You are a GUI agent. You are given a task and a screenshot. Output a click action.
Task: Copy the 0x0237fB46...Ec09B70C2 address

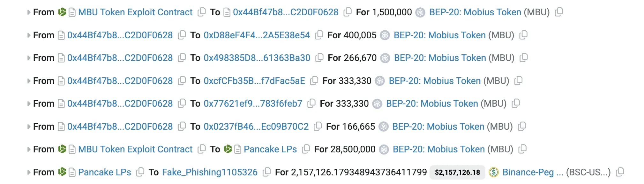pyautogui.click(x=318, y=126)
